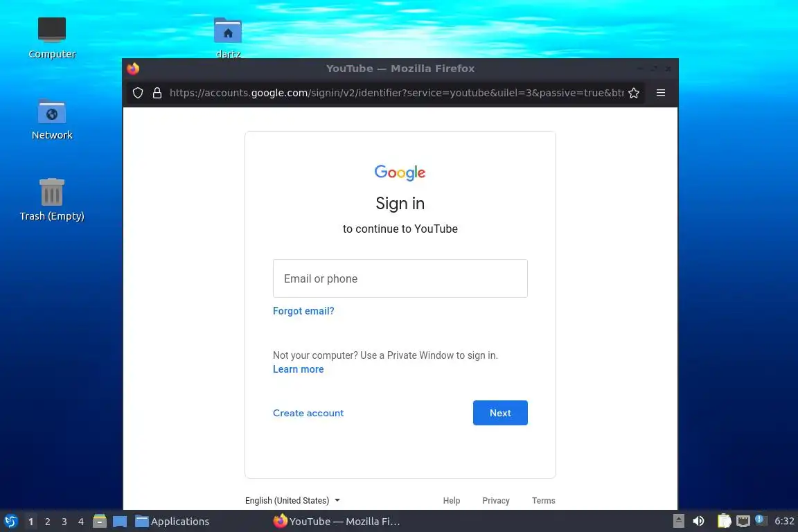Viewport: 798px width, 532px height.
Task: Click the 6:32 clock in the taskbar
Action: pos(783,521)
